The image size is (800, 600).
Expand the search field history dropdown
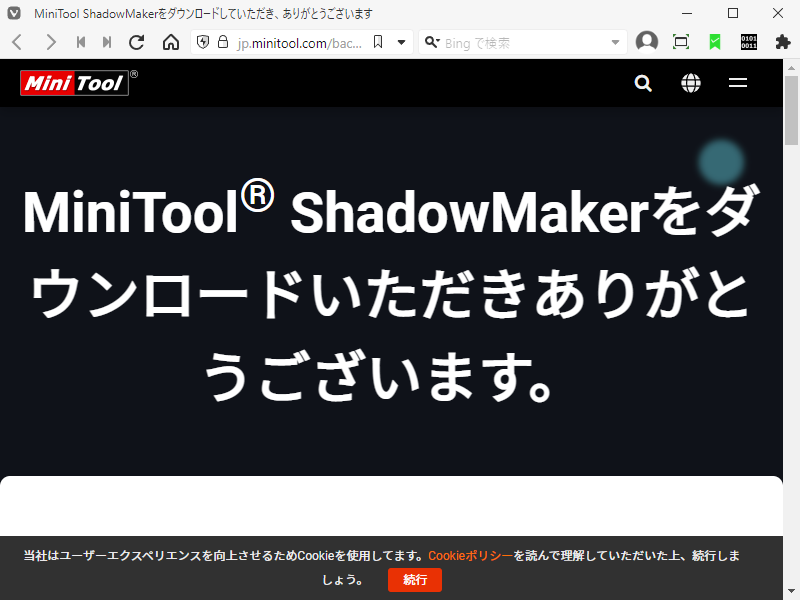(615, 42)
